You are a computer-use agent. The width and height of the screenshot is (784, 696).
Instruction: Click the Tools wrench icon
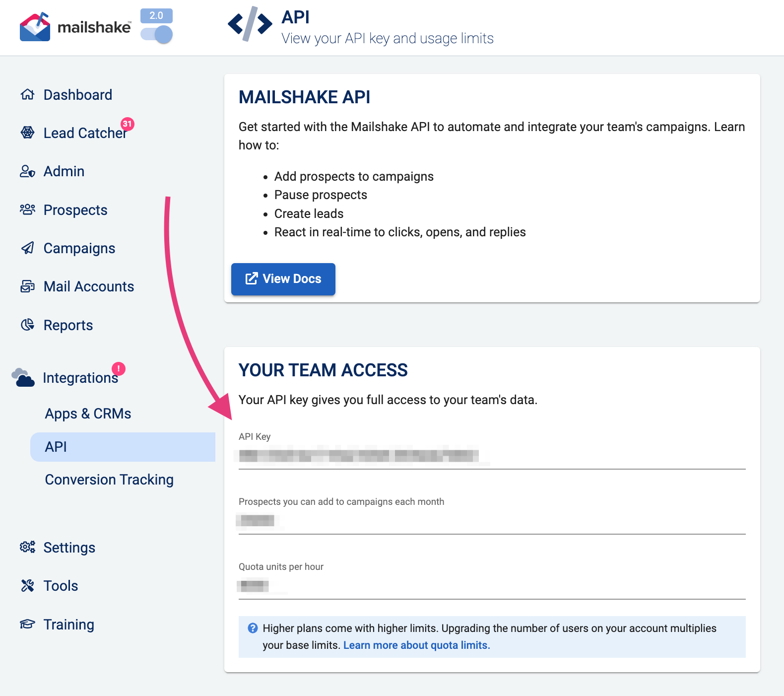tap(27, 586)
